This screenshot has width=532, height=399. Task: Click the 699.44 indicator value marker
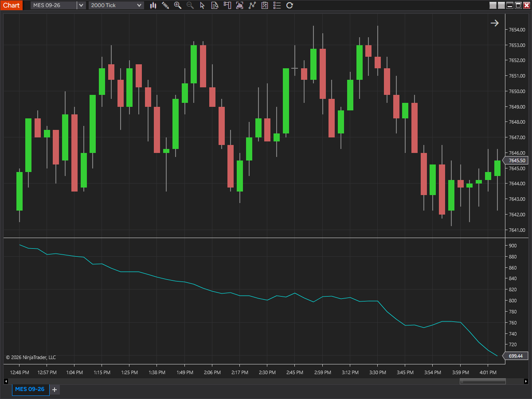515,356
